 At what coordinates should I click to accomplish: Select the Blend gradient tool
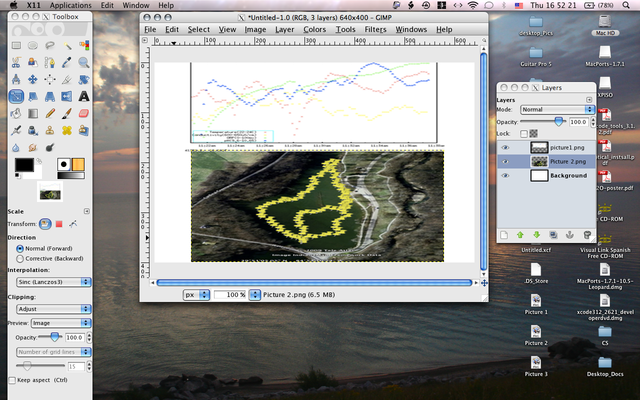[x=33, y=113]
